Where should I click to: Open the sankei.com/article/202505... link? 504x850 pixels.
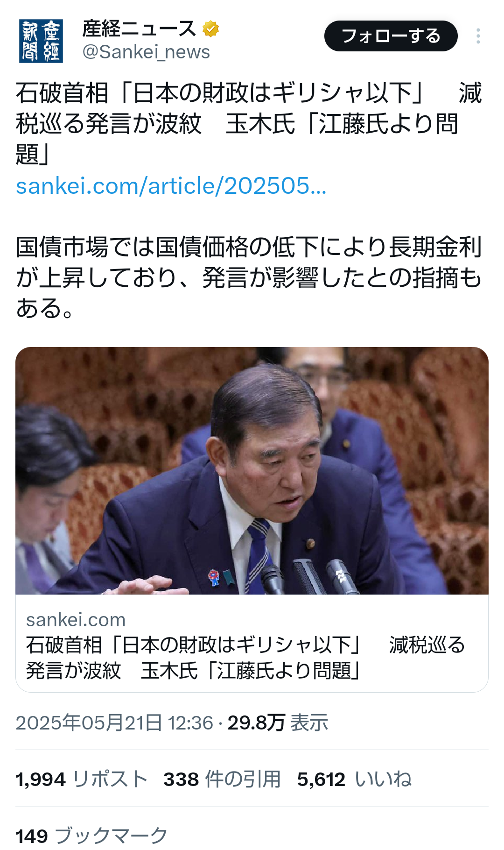click(x=171, y=186)
